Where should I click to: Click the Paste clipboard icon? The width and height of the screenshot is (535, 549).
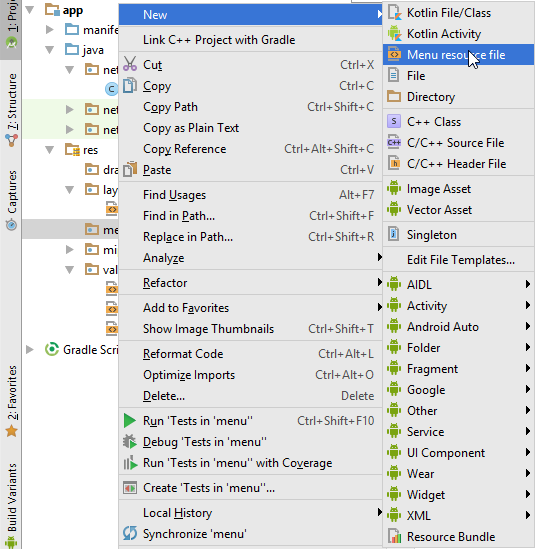click(x=130, y=169)
